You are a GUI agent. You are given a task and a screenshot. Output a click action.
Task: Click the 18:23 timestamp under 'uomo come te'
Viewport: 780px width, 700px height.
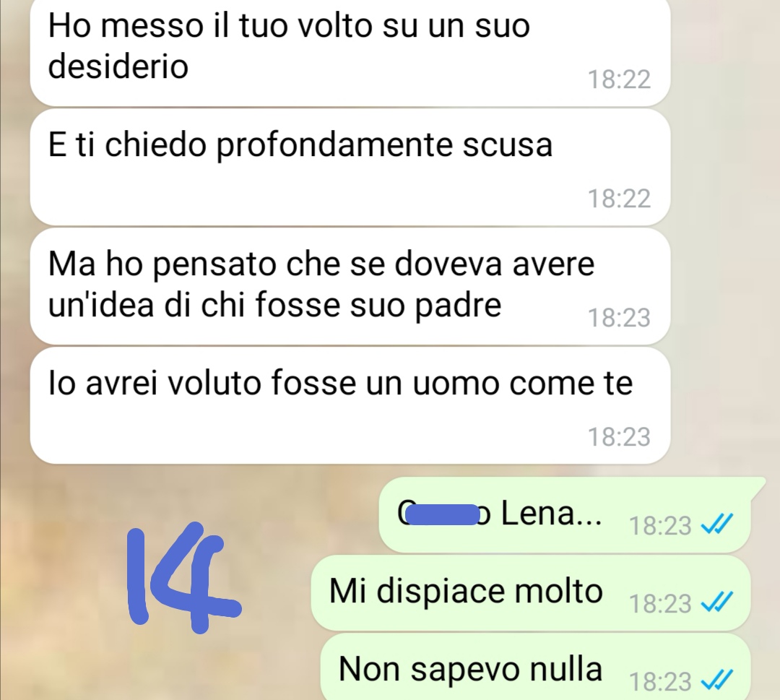tap(619, 437)
